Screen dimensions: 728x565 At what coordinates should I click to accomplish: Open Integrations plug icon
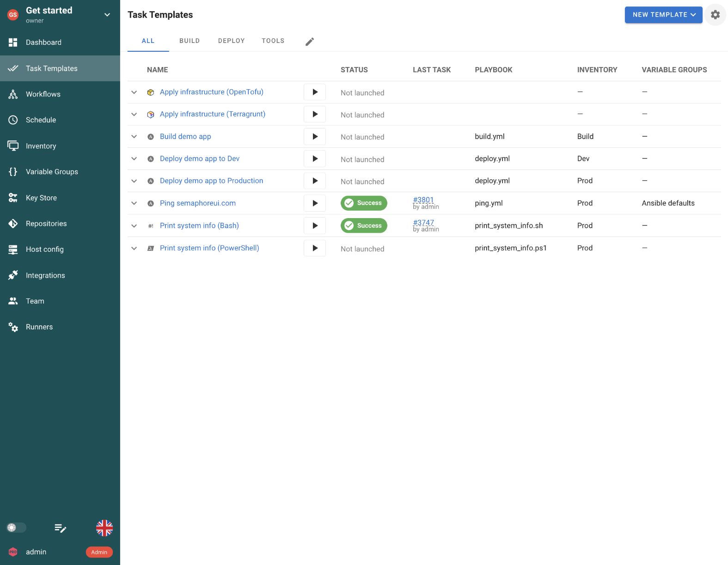(x=13, y=275)
